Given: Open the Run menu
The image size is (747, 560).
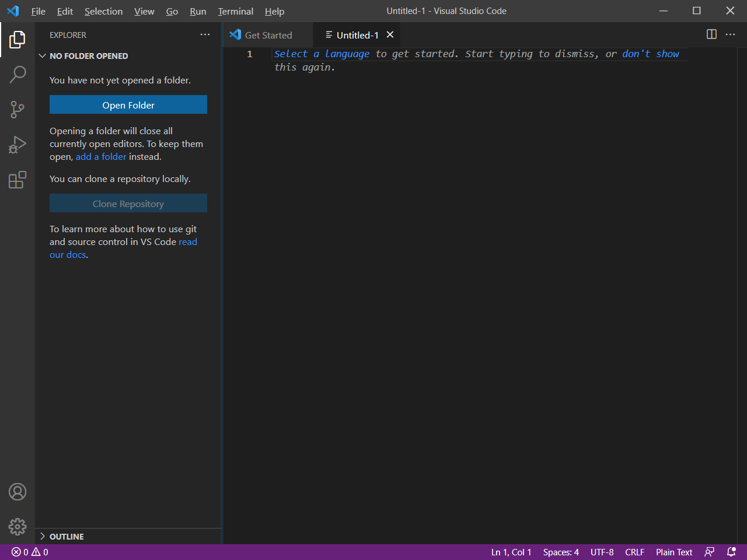Looking at the screenshot, I should 198,11.
